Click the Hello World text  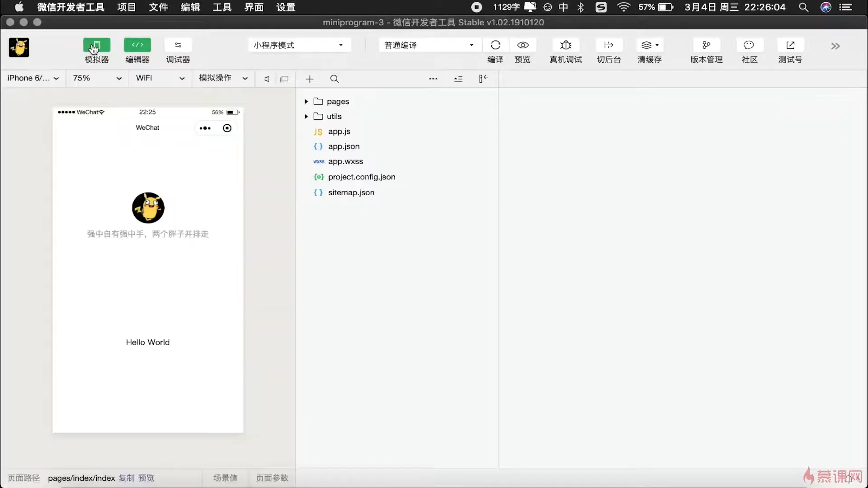click(148, 343)
